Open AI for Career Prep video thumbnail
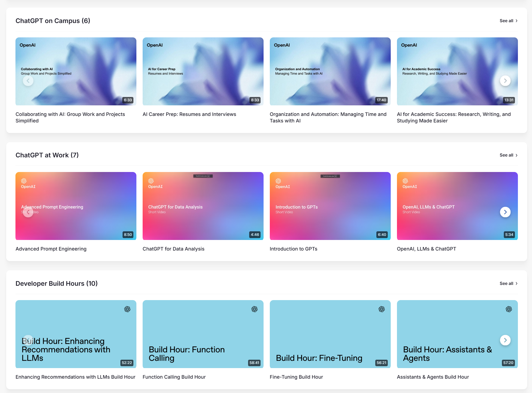This screenshot has width=532, height=393. (203, 72)
